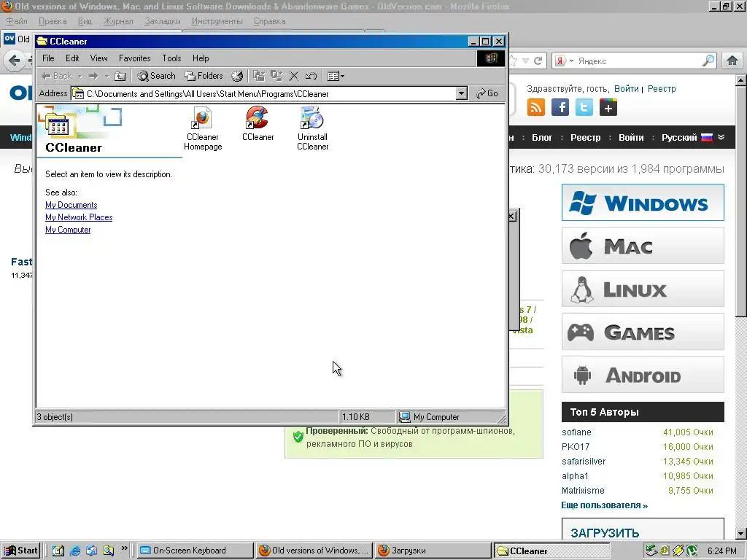Open the CCleaner Homepage shortcut

click(x=203, y=128)
